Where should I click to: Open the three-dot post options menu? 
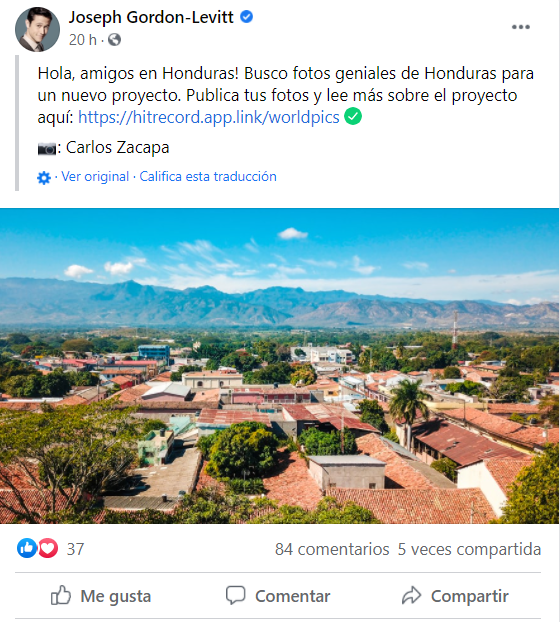tap(520, 27)
